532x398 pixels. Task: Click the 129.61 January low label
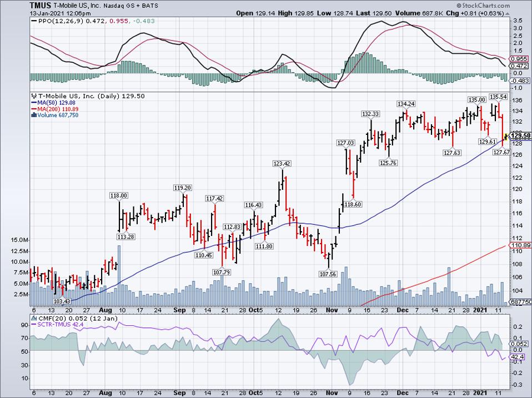pyautogui.click(x=488, y=142)
